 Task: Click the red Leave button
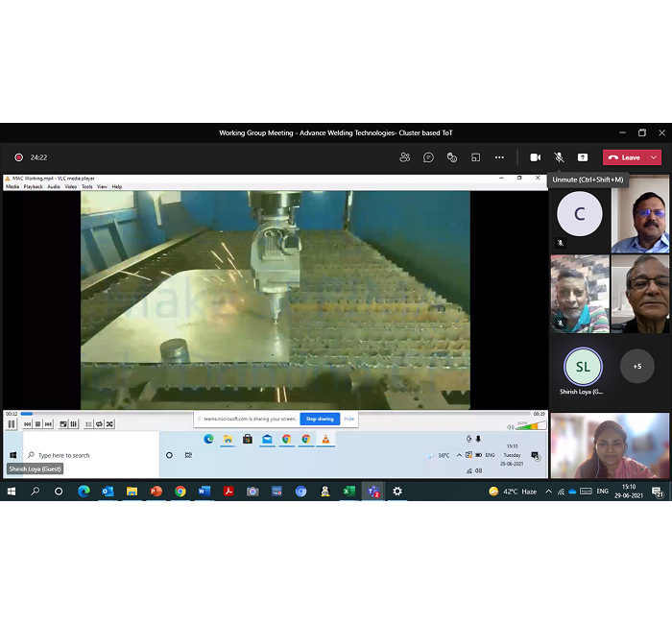[x=624, y=157]
